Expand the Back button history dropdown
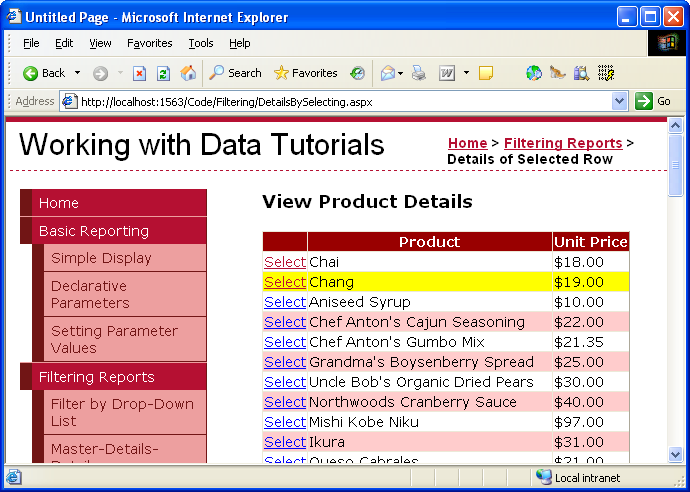This screenshot has width=690, height=492. 77,73
